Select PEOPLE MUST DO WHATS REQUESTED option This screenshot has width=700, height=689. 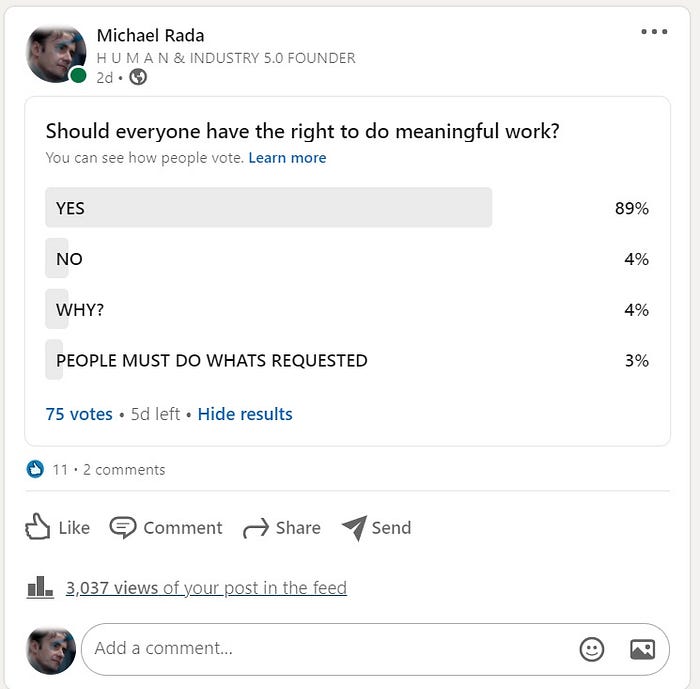[347, 360]
